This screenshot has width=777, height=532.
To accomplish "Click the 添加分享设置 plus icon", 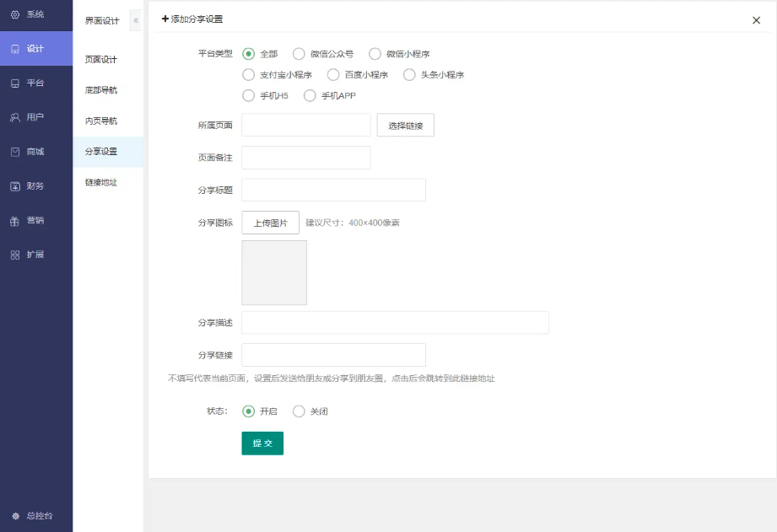I will coord(165,19).
